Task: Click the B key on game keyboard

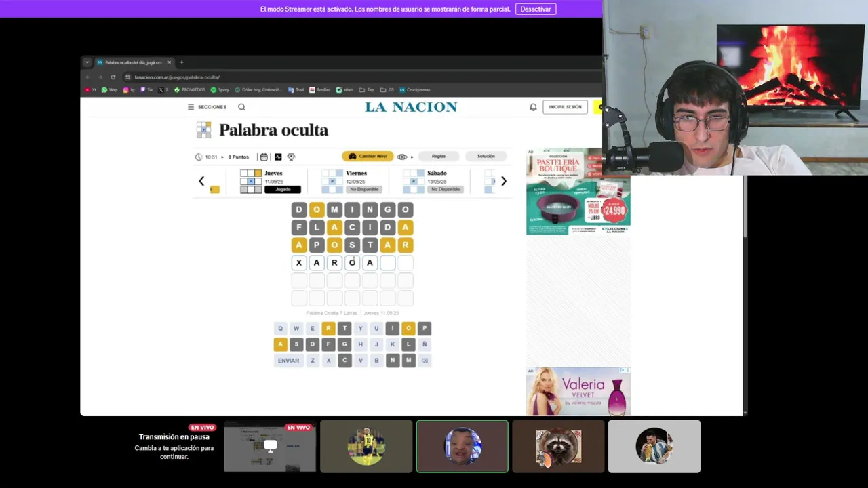Action: click(376, 361)
